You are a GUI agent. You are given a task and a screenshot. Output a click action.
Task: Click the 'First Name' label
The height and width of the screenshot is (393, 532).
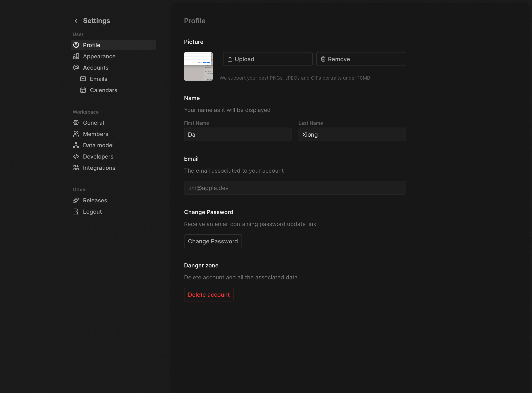pos(196,123)
